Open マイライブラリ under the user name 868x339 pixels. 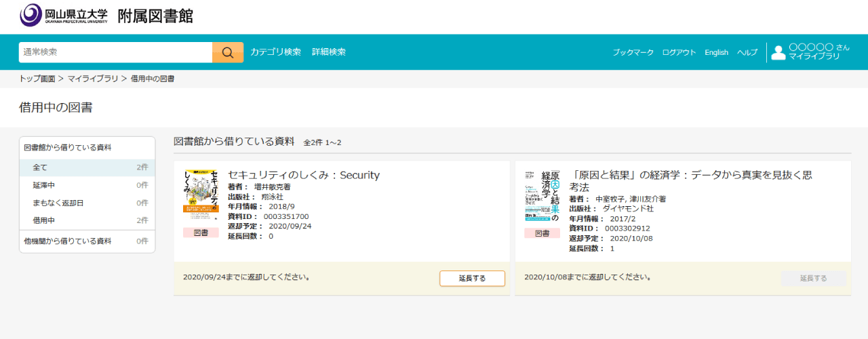(x=814, y=57)
